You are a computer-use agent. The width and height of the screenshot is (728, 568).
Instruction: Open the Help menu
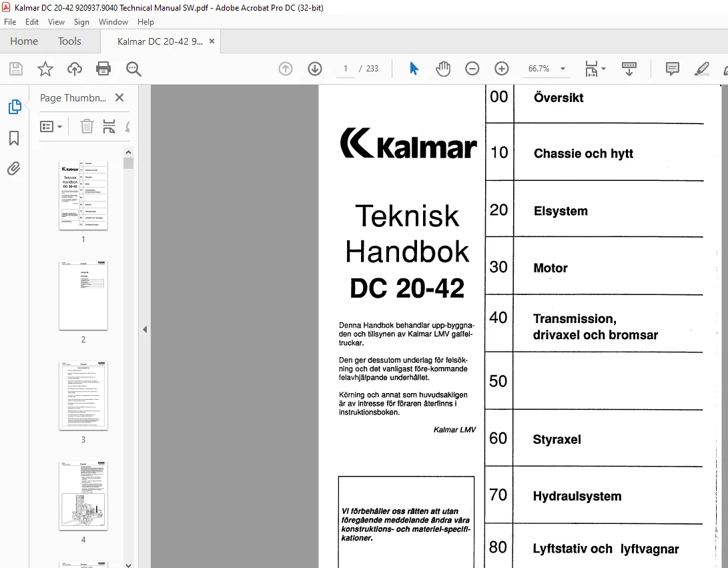(145, 22)
